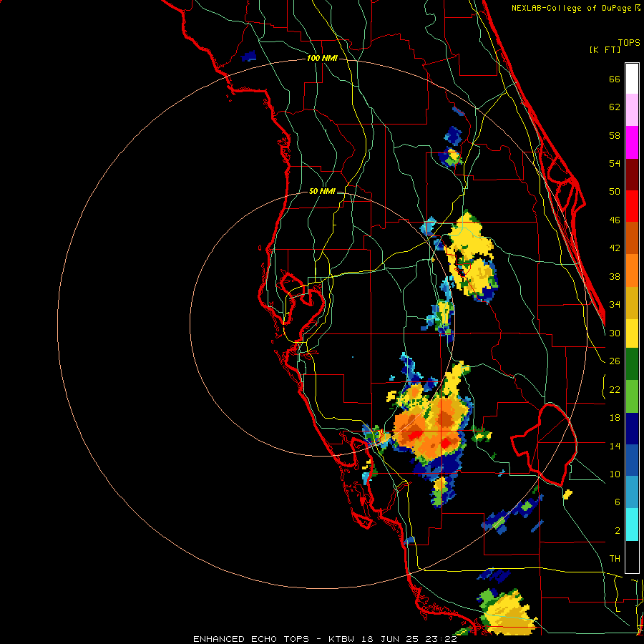Click the '18 JUN 25' date in caption
The width and height of the screenshot is (644, 644).
[391, 639]
